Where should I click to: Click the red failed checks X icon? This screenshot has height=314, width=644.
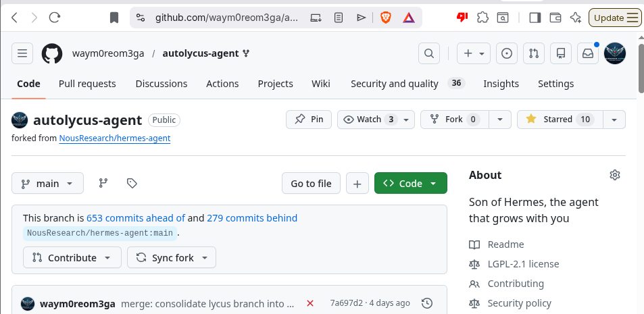tap(310, 303)
